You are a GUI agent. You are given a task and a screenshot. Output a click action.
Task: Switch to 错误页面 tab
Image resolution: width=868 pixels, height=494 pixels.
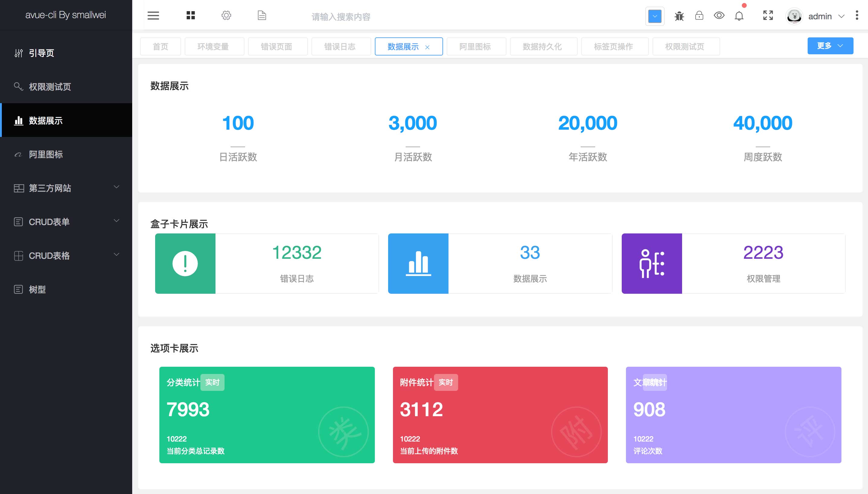(x=278, y=46)
